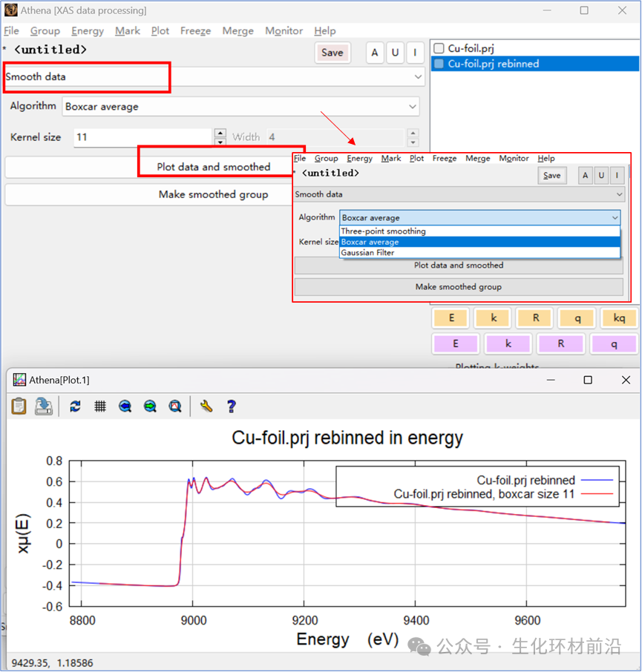Image resolution: width=642 pixels, height=672 pixels.
Task: Toggle the Cu-foil.prj rebinned checkbox
Action: point(439,64)
